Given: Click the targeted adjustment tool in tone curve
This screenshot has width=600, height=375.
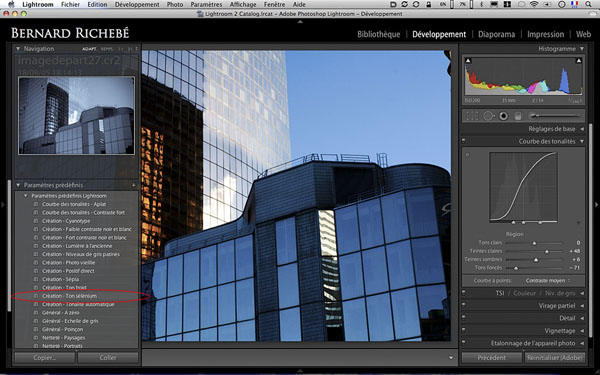Looking at the screenshot, I should [467, 155].
